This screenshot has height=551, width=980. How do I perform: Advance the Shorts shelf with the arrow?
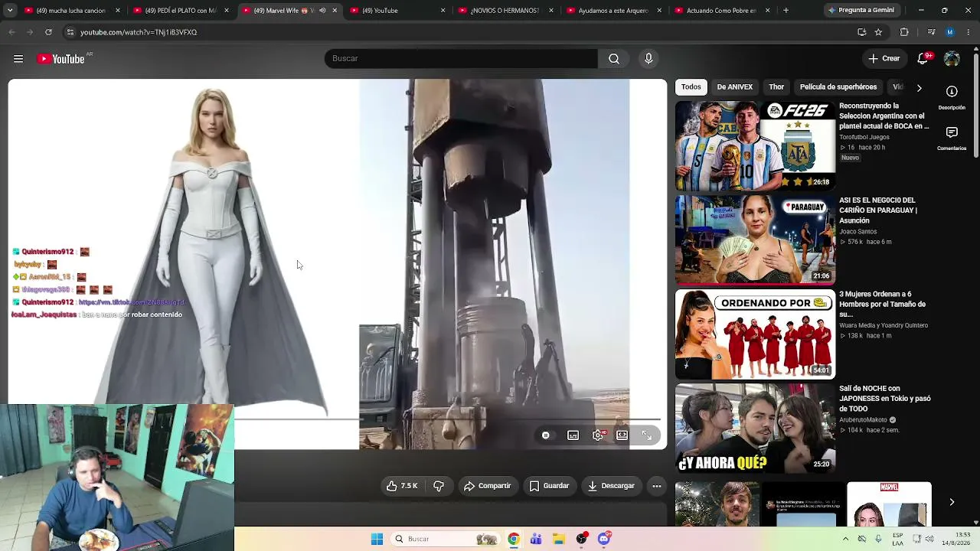952,503
